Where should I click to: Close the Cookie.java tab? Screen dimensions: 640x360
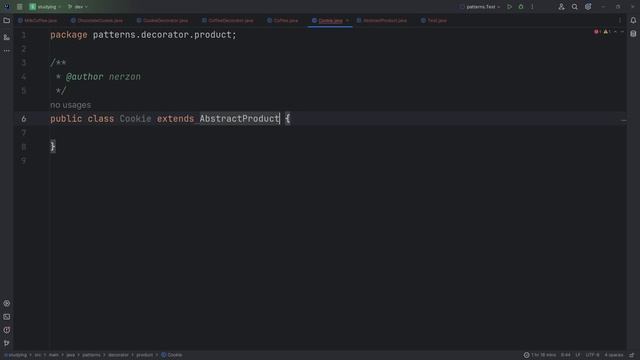pos(347,20)
